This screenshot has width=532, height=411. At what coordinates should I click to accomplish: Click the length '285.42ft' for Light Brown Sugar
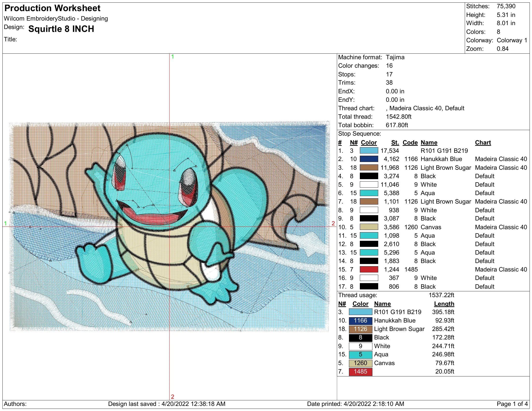pyautogui.click(x=443, y=329)
